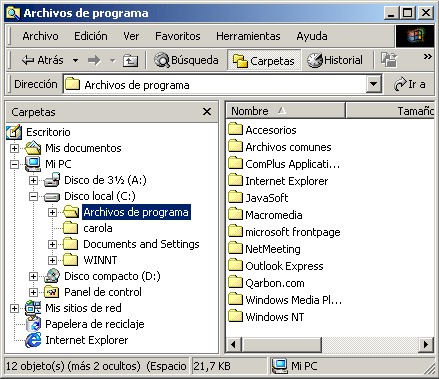Click the forward arrow toolbar button
Viewport: 439px width, 379px height.
94,61
